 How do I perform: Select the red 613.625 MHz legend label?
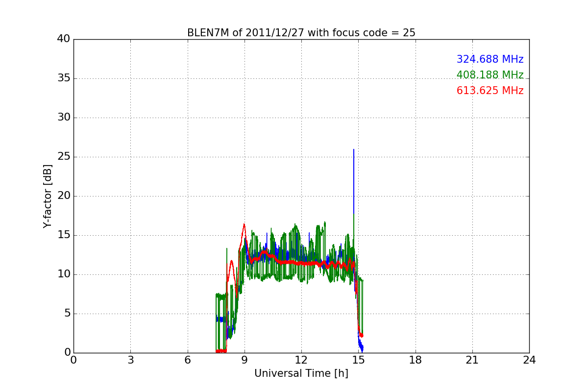[x=490, y=91]
